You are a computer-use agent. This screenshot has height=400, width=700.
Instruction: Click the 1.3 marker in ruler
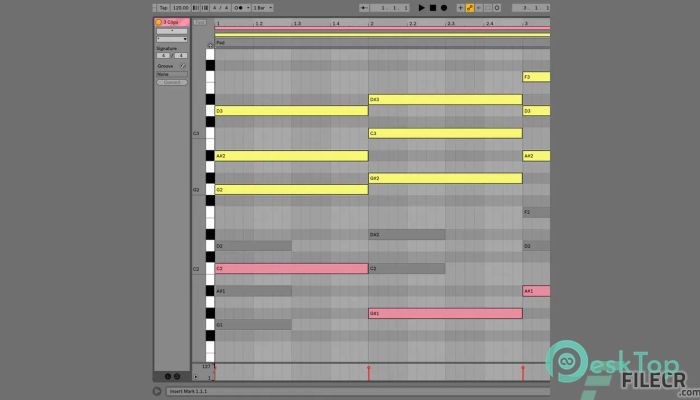(x=297, y=23)
